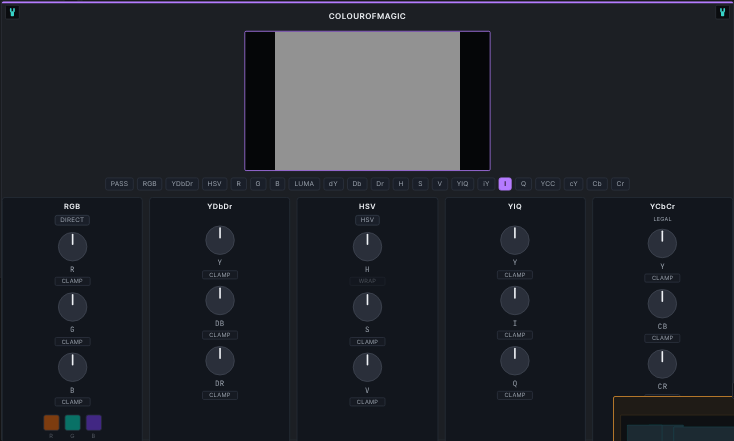Click the Q knob in YIQ panel
Image resolution: width=734 pixels, height=441 pixels.
click(x=515, y=361)
